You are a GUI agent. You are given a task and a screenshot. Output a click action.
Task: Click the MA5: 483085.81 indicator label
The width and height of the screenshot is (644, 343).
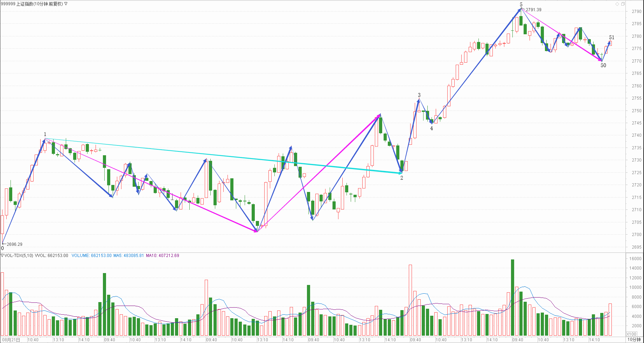pos(128,256)
